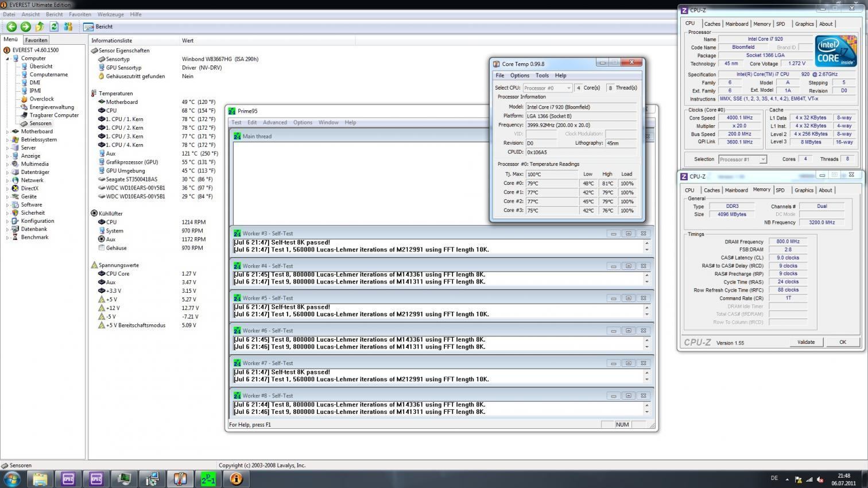Click the Tj. Max 100°C field

552,174
